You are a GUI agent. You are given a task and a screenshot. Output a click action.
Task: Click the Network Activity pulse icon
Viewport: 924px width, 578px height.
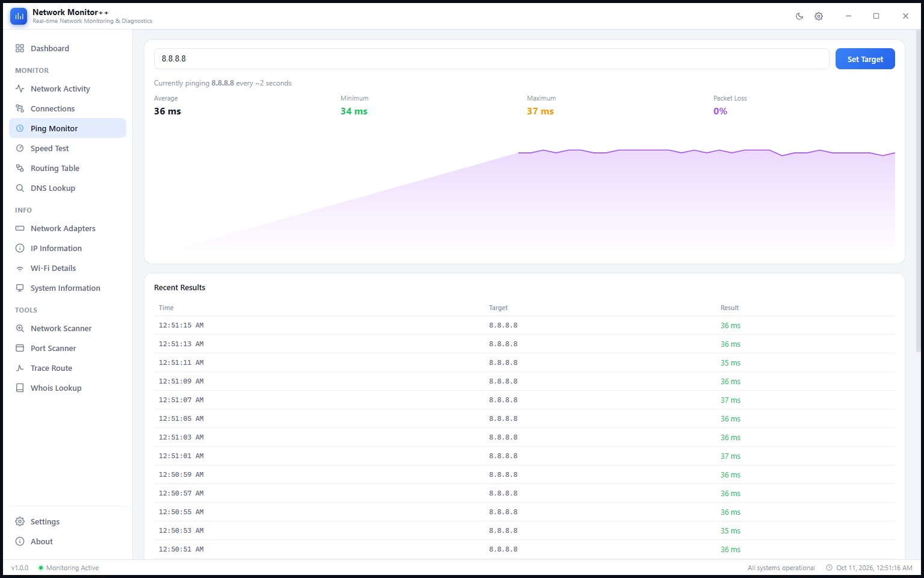point(20,89)
